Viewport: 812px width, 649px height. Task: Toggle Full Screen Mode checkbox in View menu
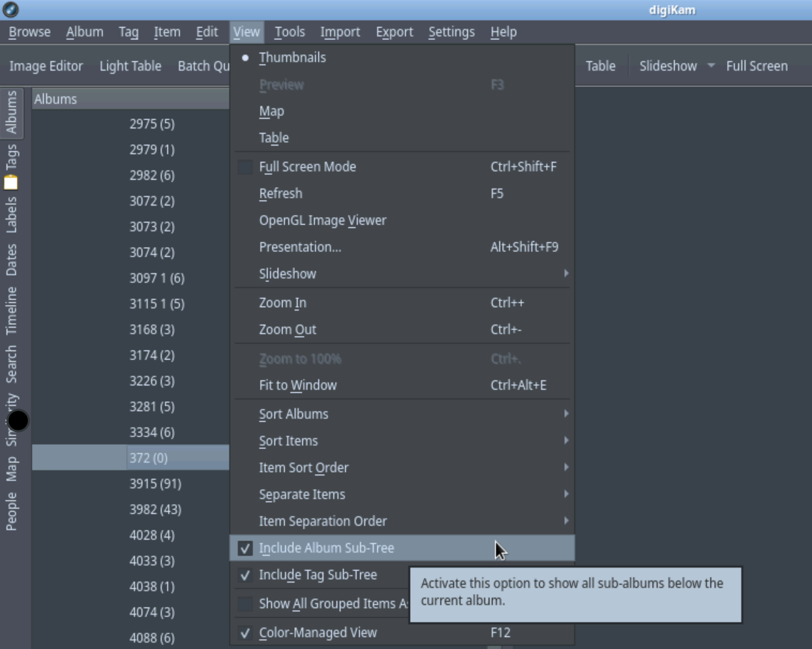245,166
